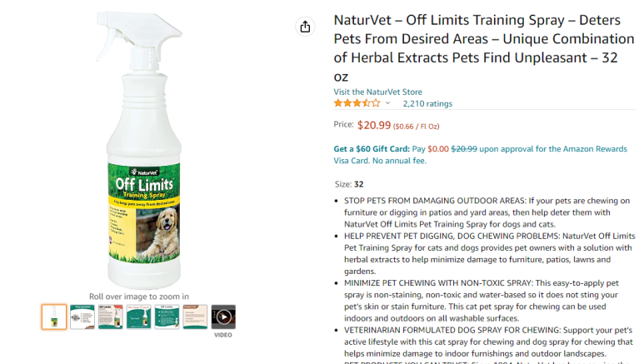Visit the NaturVet Store link

coord(378,92)
